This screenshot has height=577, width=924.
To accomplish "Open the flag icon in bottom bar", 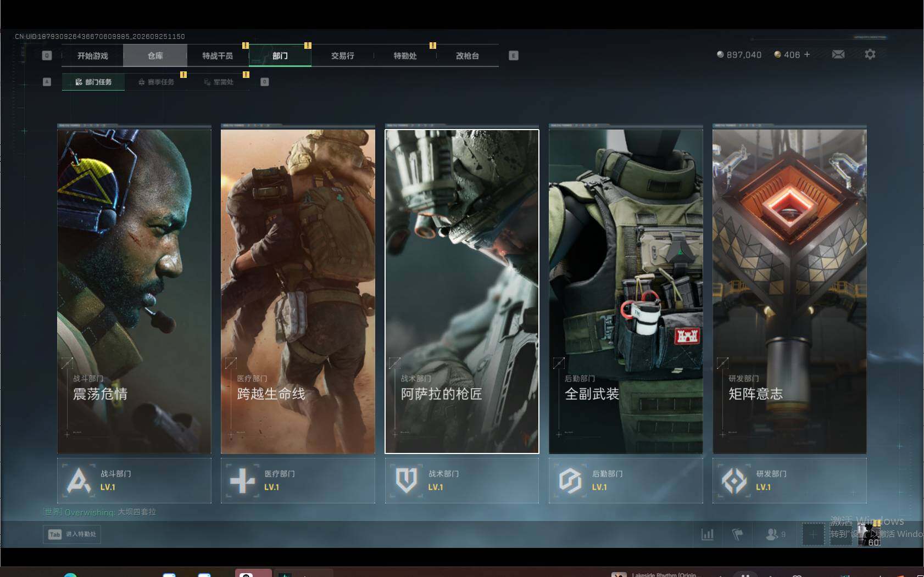I will [738, 534].
